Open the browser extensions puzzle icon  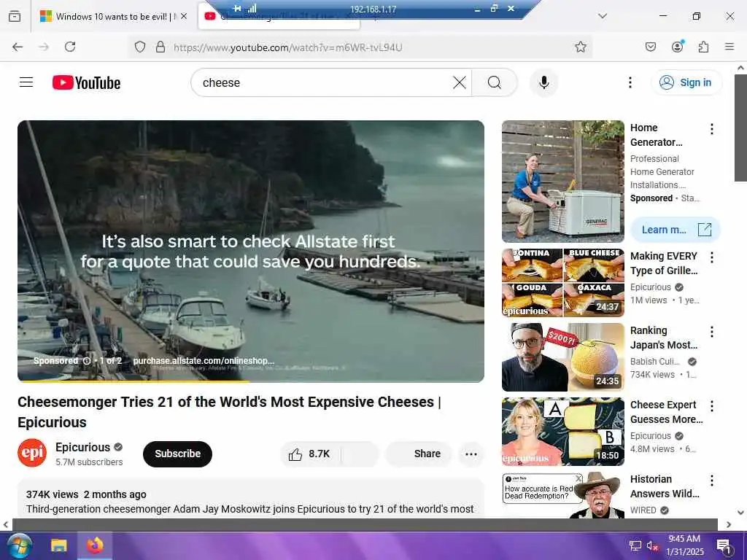pos(704,47)
